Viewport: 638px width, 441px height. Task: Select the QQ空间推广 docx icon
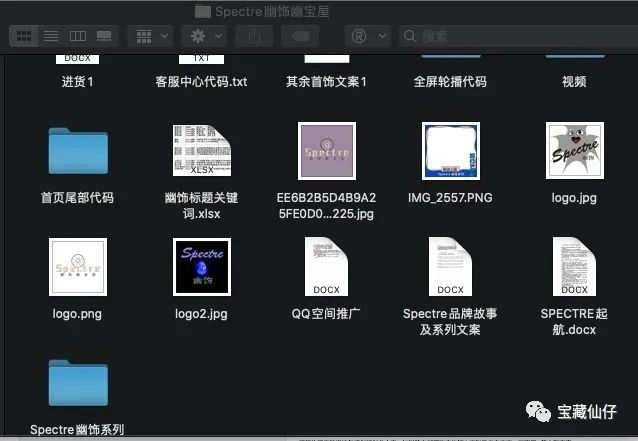point(326,267)
